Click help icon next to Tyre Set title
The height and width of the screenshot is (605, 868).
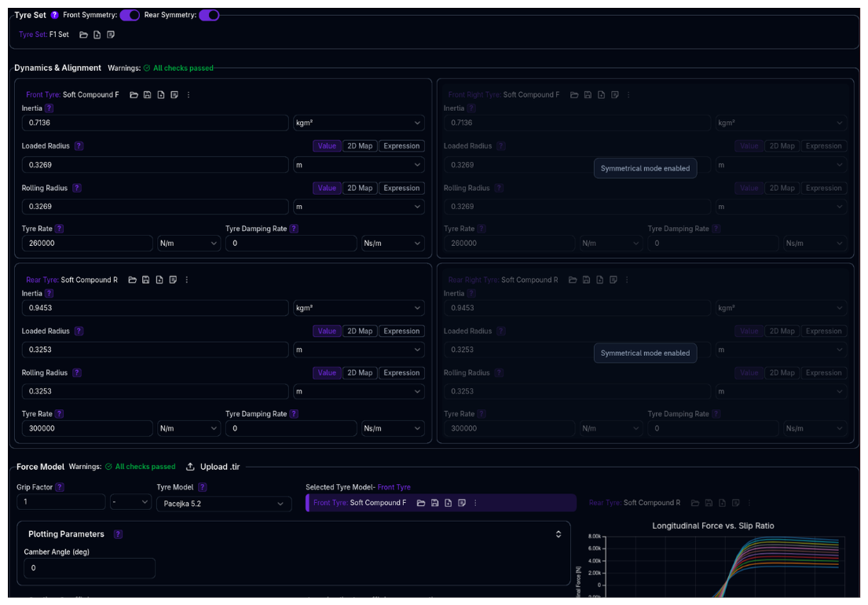point(54,15)
